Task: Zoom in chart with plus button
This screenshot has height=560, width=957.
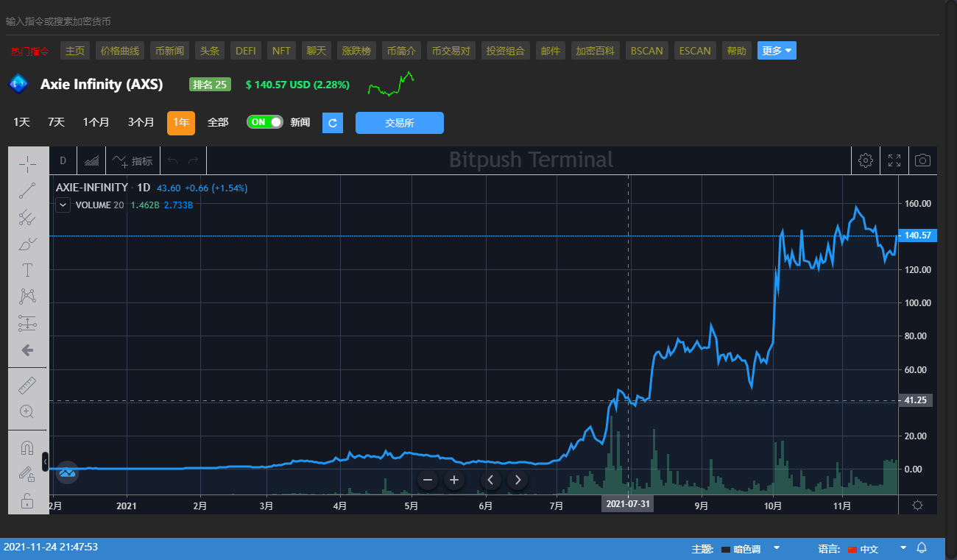Action: click(x=454, y=480)
